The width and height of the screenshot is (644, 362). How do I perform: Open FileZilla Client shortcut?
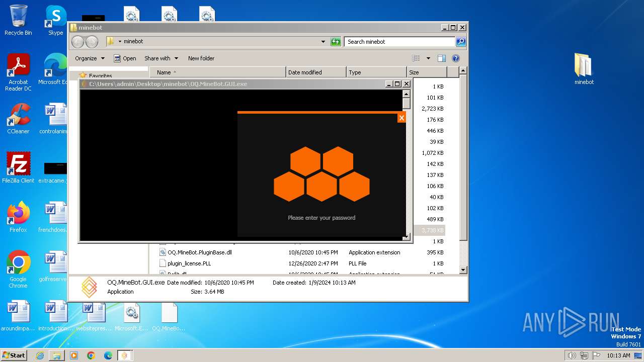pos(18,168)
